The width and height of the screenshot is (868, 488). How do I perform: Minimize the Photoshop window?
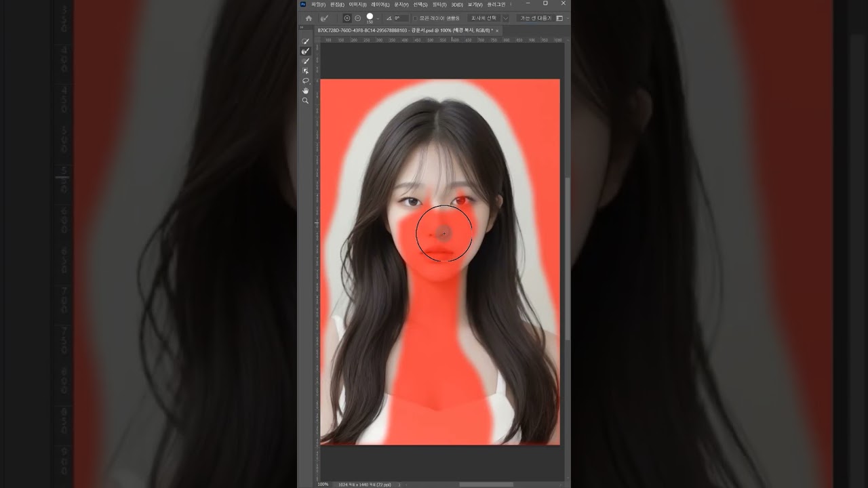click(528, 3)
